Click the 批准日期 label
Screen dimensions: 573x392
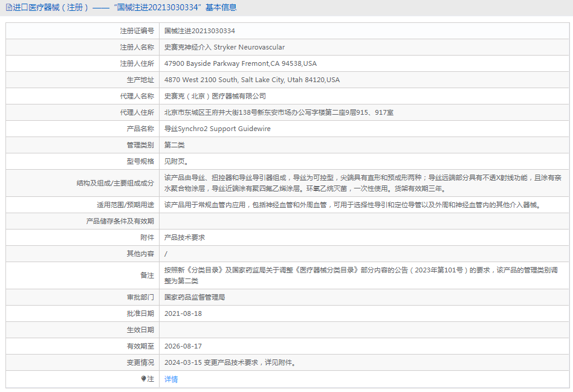[x=140, y=313]
